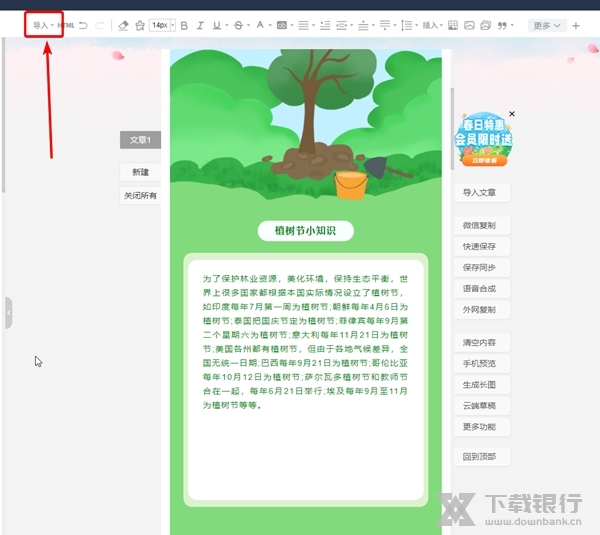Open the 春日特惠 member promotion badge

coord(483,139)
